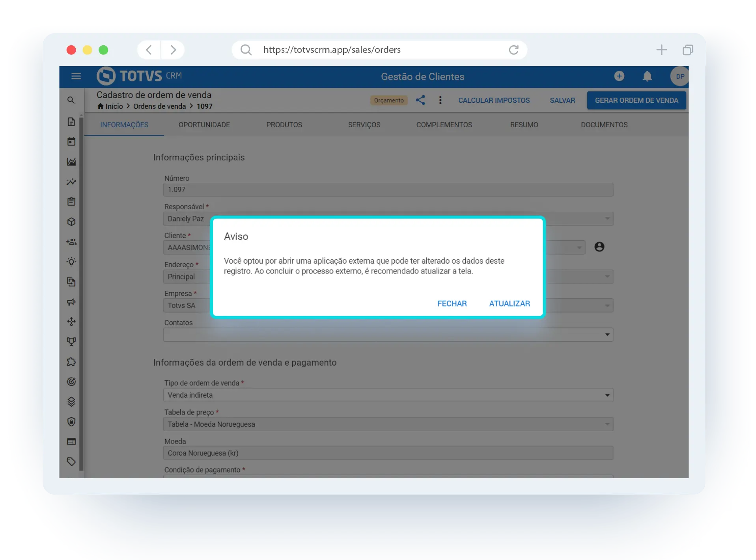The width and height of the screenshot is (756, 560).
Task: Click the sidebar search icon
Action: tap(71, 100)
